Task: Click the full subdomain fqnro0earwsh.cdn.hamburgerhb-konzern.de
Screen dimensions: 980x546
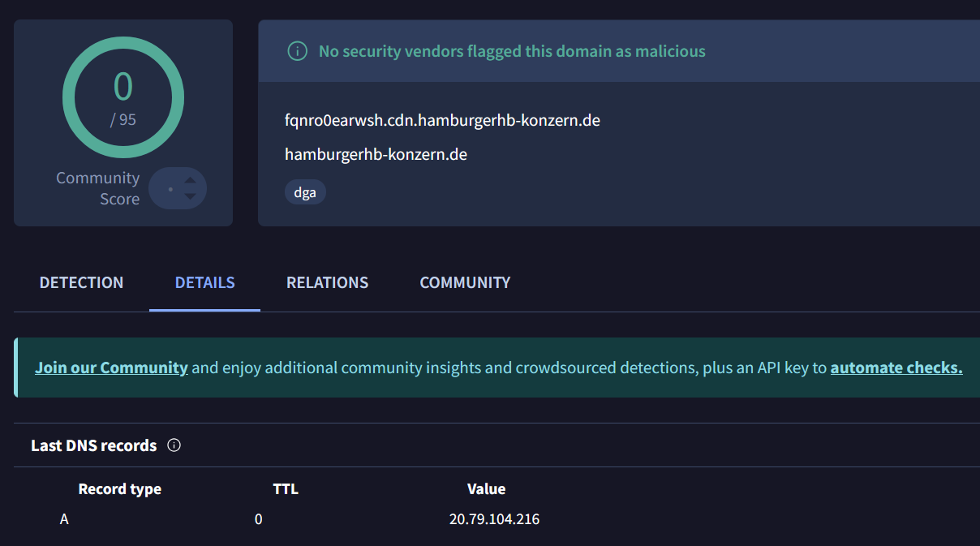Action: tap(442, 121)
